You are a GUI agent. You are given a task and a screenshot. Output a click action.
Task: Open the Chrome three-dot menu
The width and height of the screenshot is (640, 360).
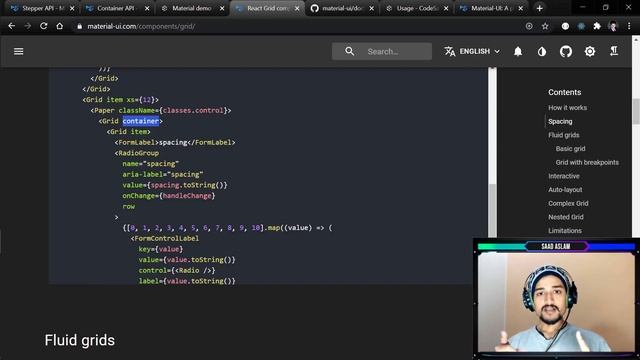click(x=629, y=26)
